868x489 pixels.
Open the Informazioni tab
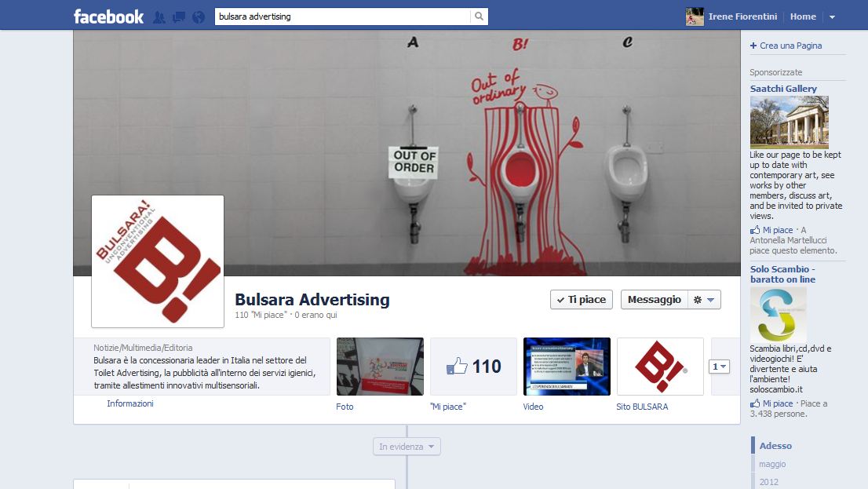tap(129, 403)
